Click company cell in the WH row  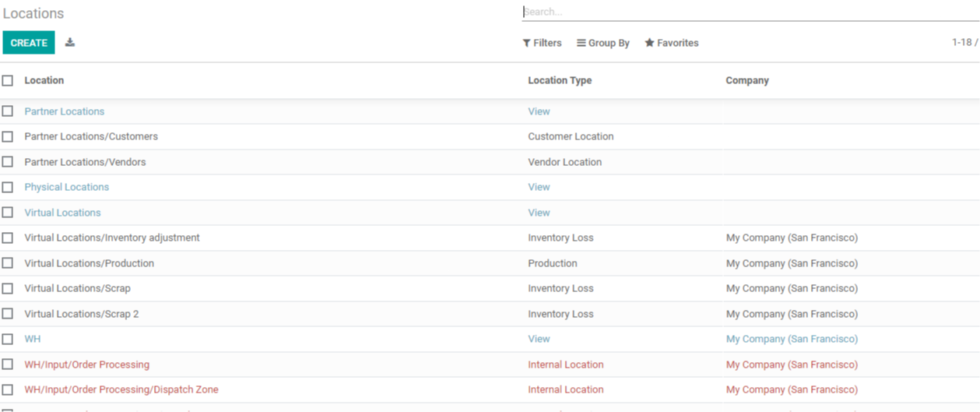(x=792, y=339)
